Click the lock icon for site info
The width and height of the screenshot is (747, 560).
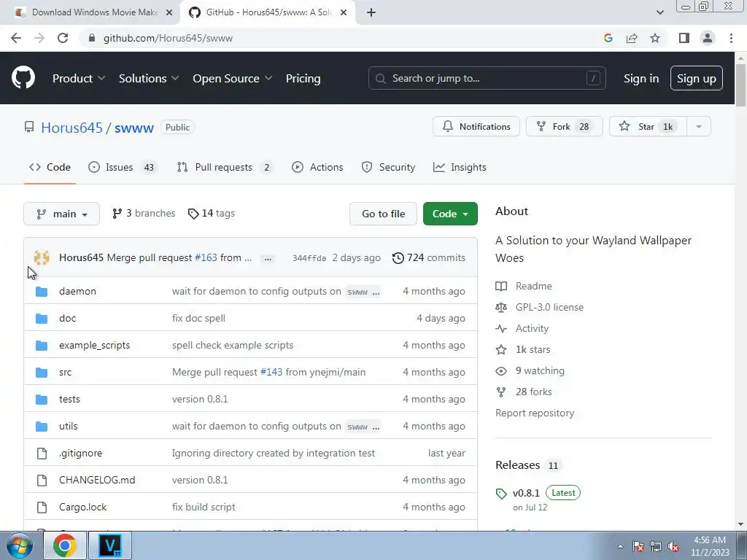(92, 38)
